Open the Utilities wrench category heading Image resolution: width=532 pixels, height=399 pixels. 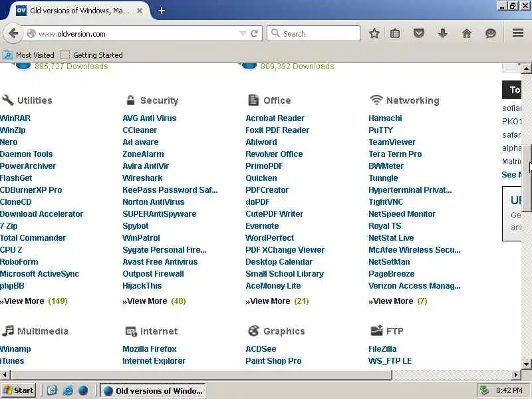(x=27, y=100)
